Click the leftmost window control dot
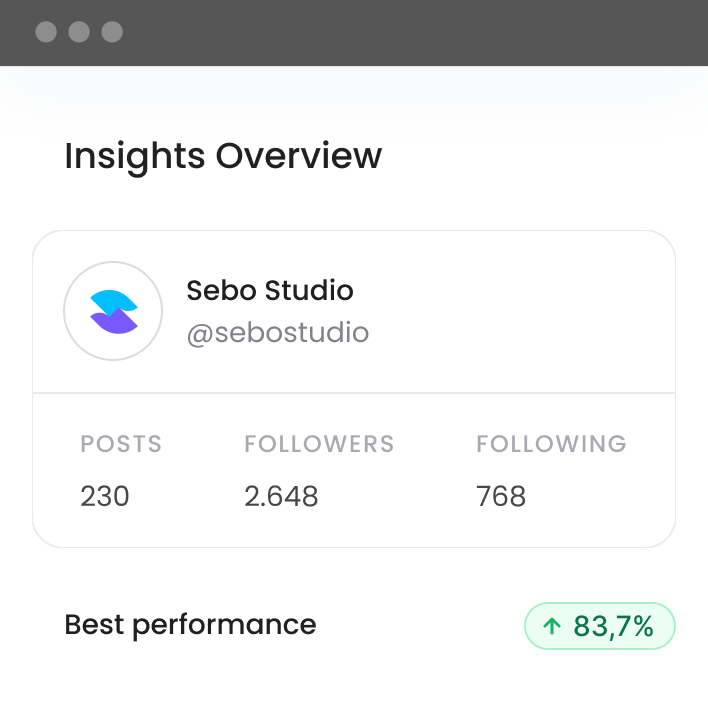 pos(46,32)
